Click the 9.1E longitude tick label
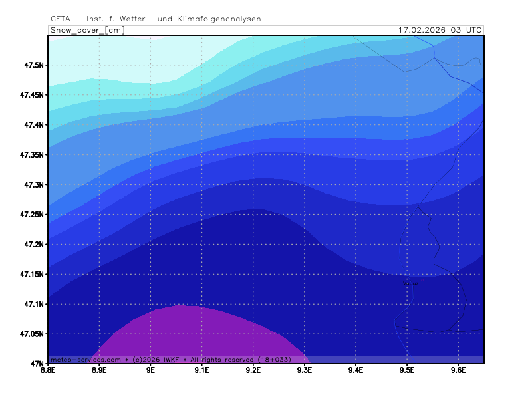The height and width of the screenshot is (399, 532). [202, 370]
